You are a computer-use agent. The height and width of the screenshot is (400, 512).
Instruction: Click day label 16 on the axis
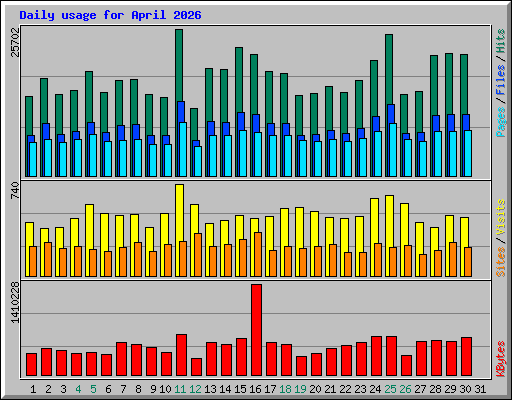tap(255, 389)
